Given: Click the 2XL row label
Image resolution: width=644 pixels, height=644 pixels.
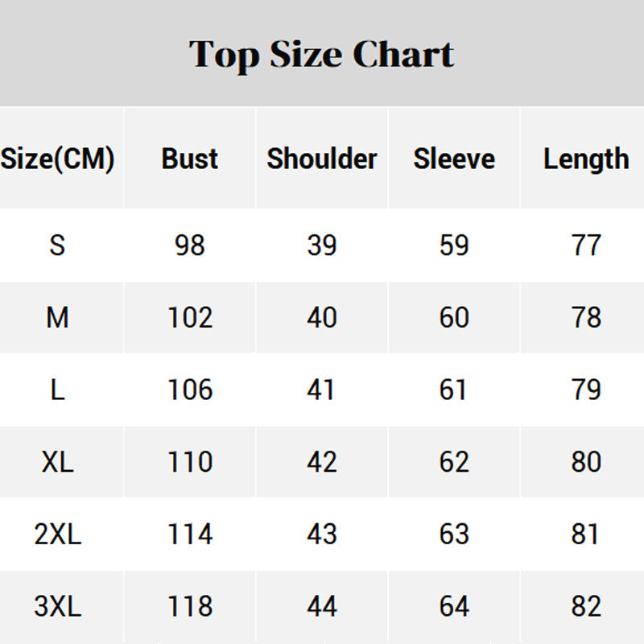Looking at the screenshot, I should (x=57, y=535).
